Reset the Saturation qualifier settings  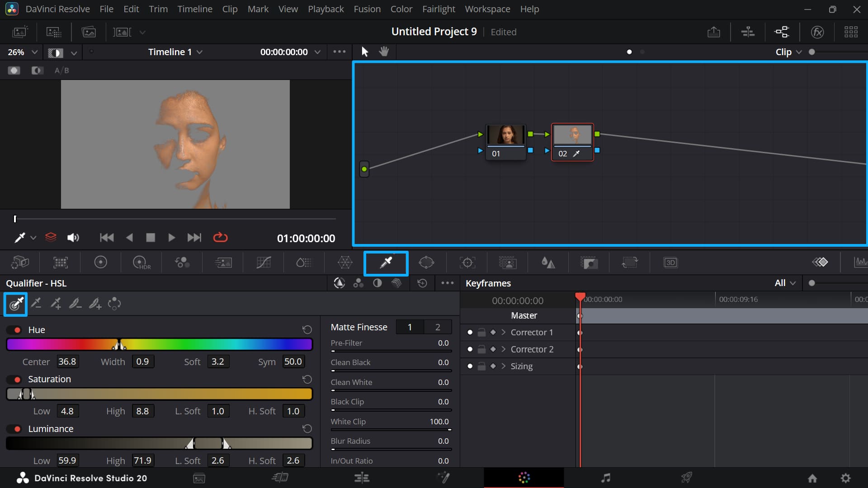click(x=307, y=379)
